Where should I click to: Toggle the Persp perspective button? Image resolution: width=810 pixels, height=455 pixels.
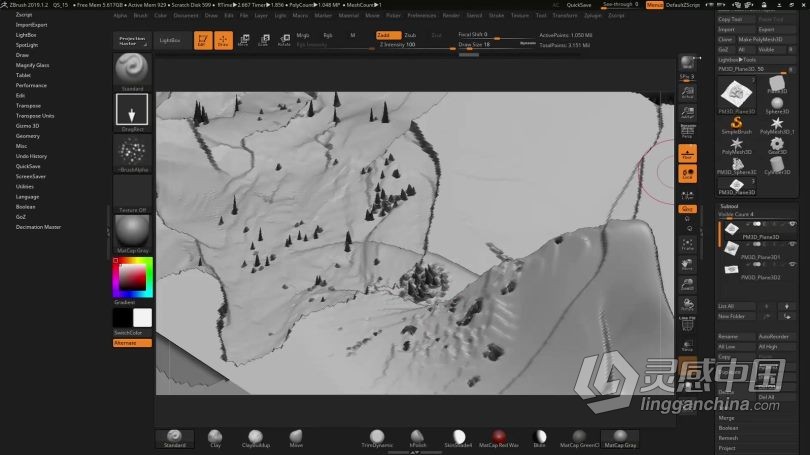click(687, 132)
